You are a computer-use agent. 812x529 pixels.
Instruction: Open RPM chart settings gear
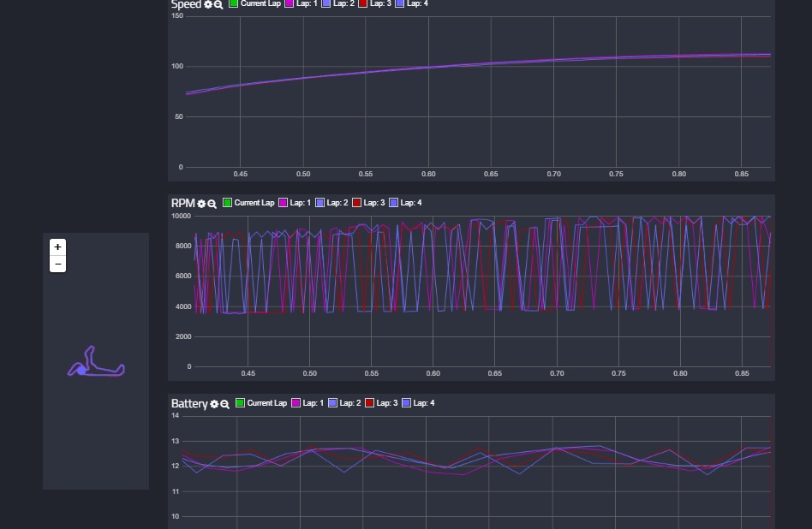(x=201, y=204)
